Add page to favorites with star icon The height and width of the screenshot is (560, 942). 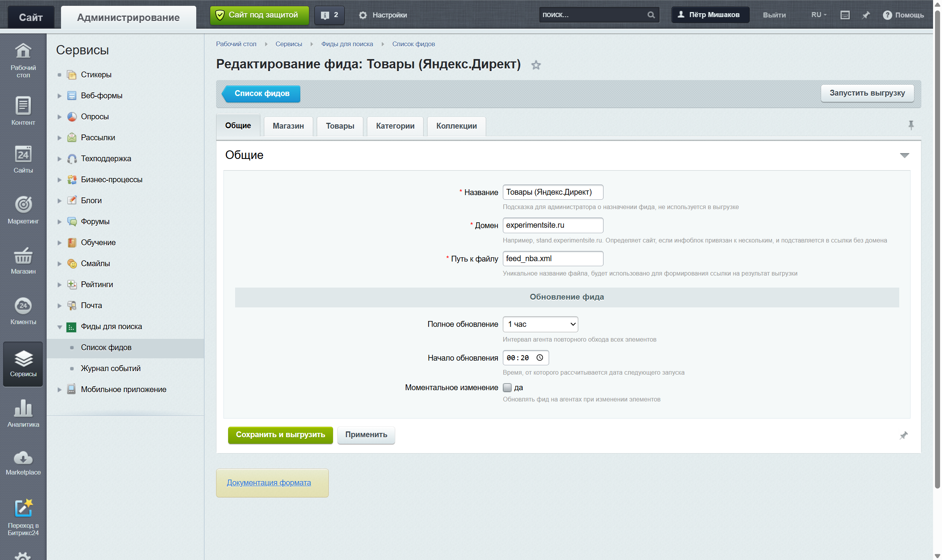point(536,65)
